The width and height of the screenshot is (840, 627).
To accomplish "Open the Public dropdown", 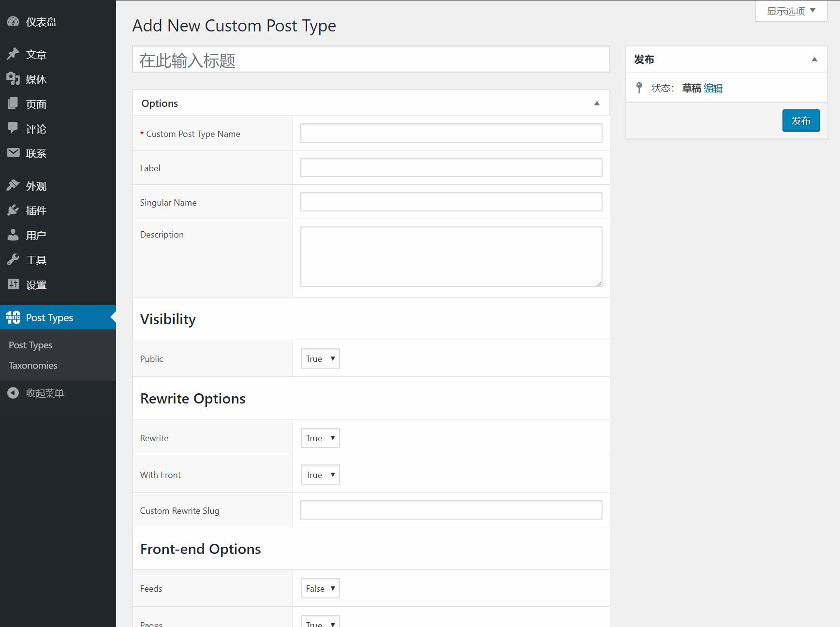I will 320,358.
